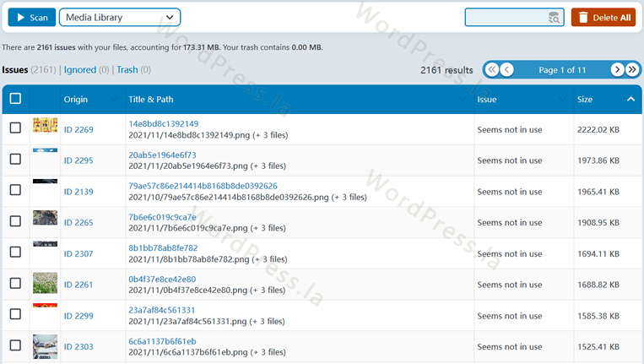This screenshot has height=364, width=644.
Task: Open the Media Library dropdown
Action: point(120,18)
